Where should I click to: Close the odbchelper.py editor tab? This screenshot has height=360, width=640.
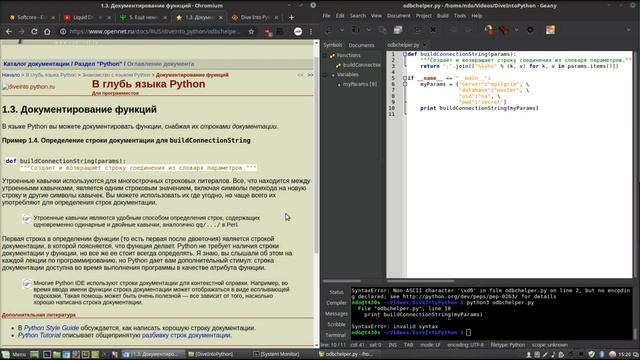point(424,45)
